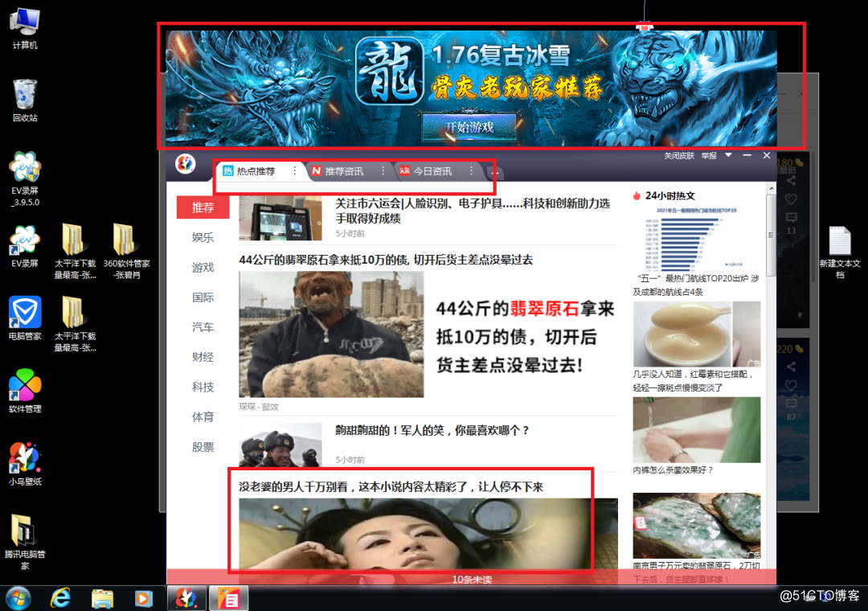Click the news window vertical scrollbar

(771, 236)
